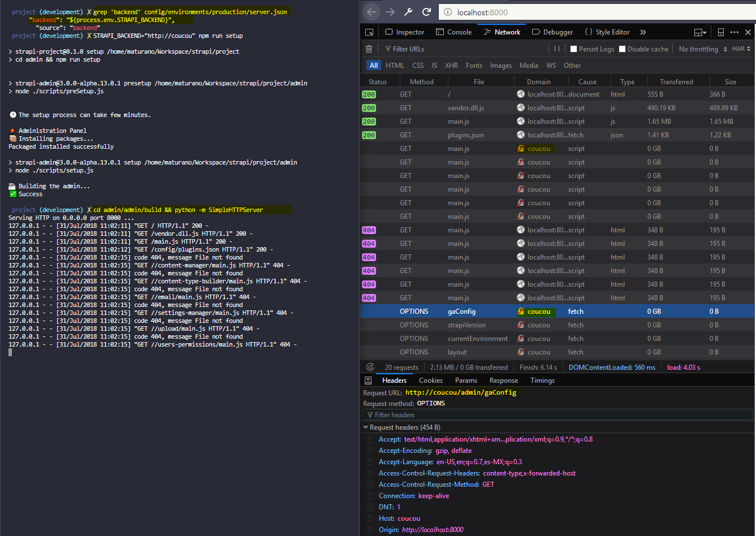
Task: Click help icon next to Connection header
Action: coord(369,496)
